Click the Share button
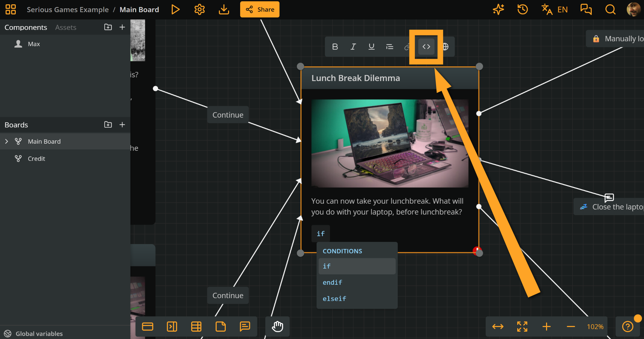The image size is (644, 339). point(260,9)
